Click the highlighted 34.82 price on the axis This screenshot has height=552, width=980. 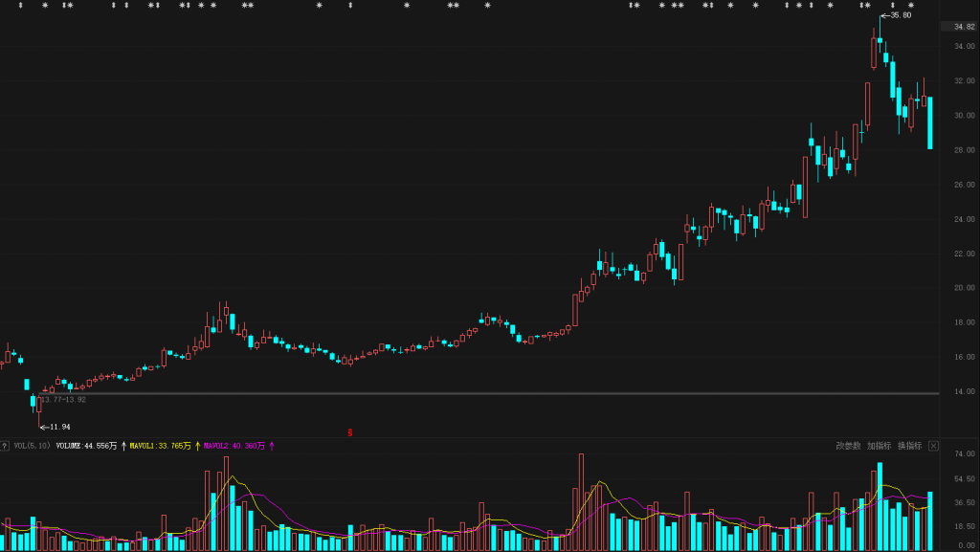tap(957, 27)
